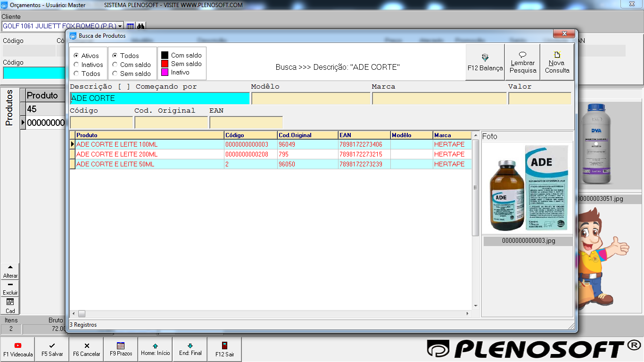Click horizontal scrollbar thumb of results

pos(82,313)
